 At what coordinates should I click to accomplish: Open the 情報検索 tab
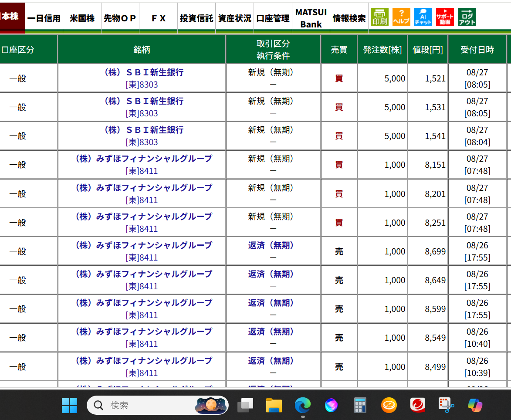pos(349,18)
